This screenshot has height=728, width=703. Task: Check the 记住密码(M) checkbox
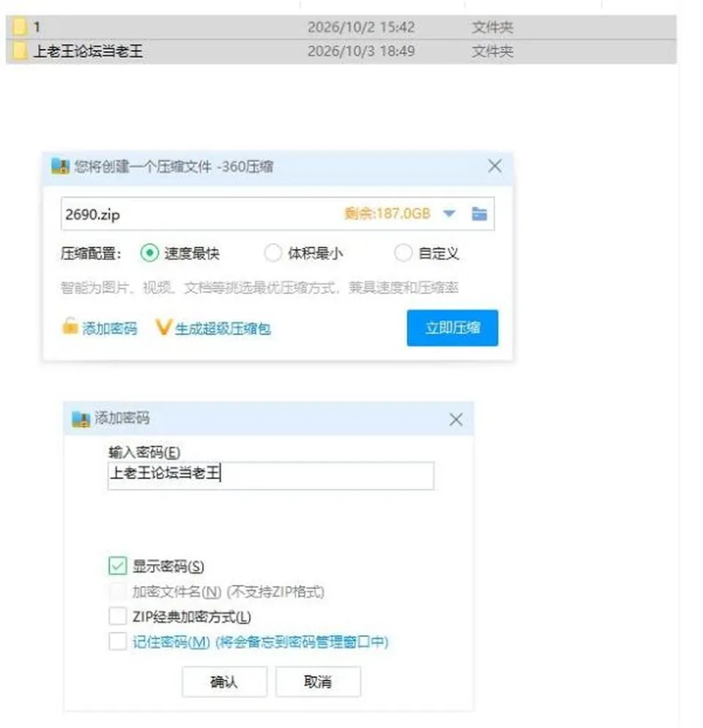(117, 642)
